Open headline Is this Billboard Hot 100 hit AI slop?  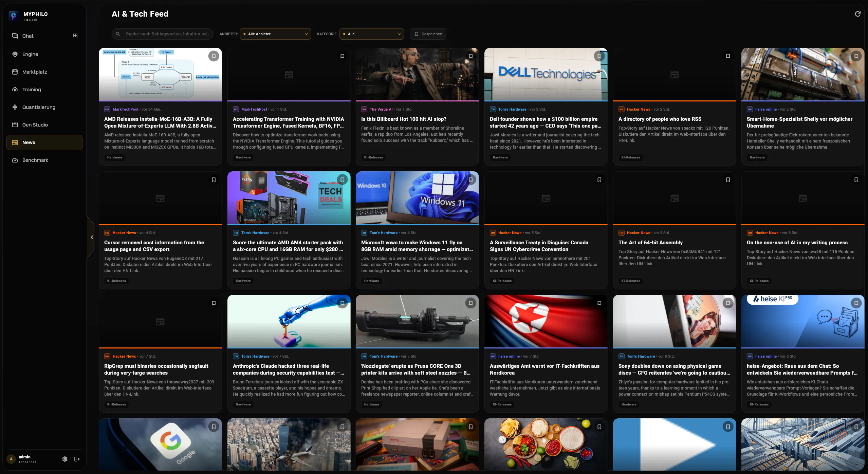404,119
